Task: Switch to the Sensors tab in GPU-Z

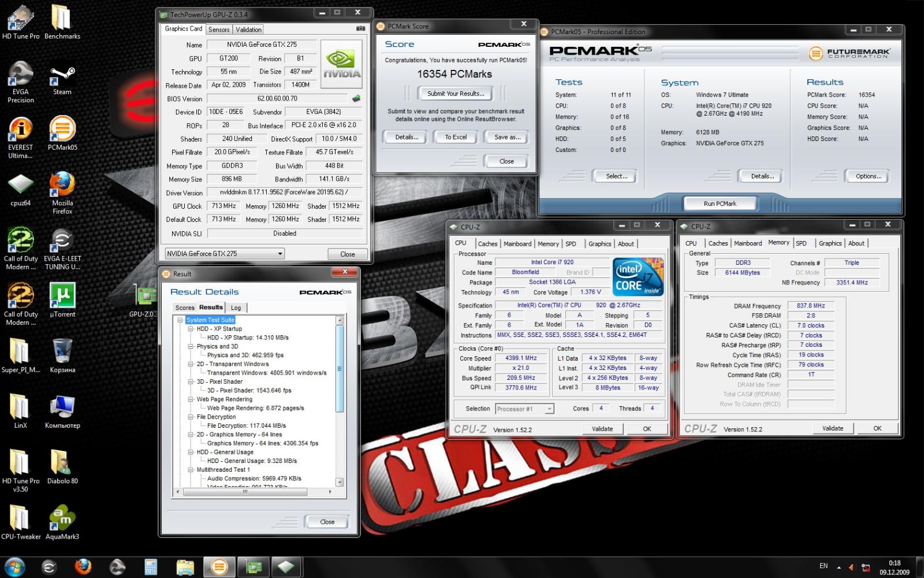Action: (219, 29)
